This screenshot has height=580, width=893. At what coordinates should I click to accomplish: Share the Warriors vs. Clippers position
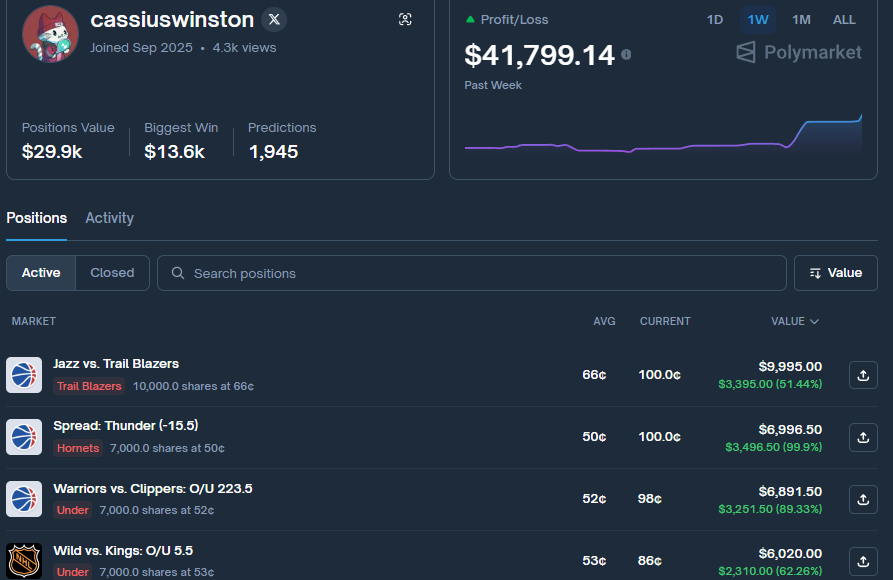pos(863,499)
